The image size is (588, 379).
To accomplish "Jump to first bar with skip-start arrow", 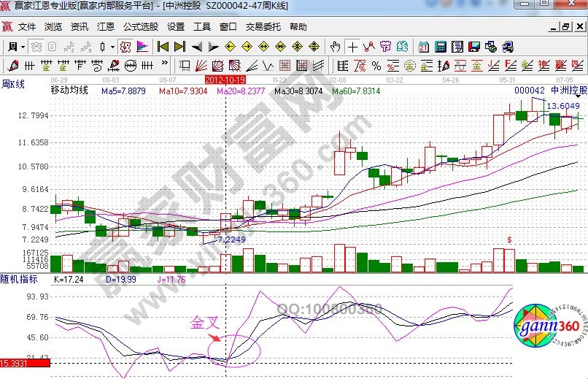I will [x=163, y=47].
